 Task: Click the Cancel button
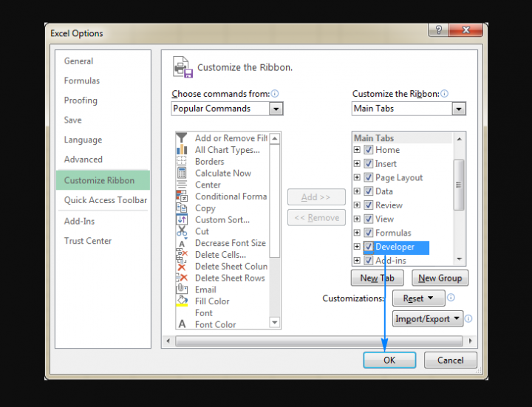click(450, 360)
